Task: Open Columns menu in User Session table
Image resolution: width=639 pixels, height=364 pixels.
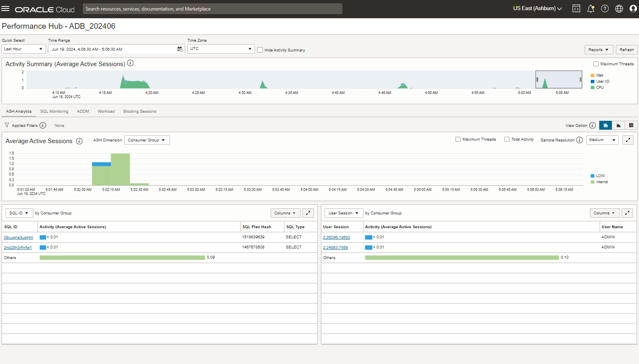Action: 605,213
